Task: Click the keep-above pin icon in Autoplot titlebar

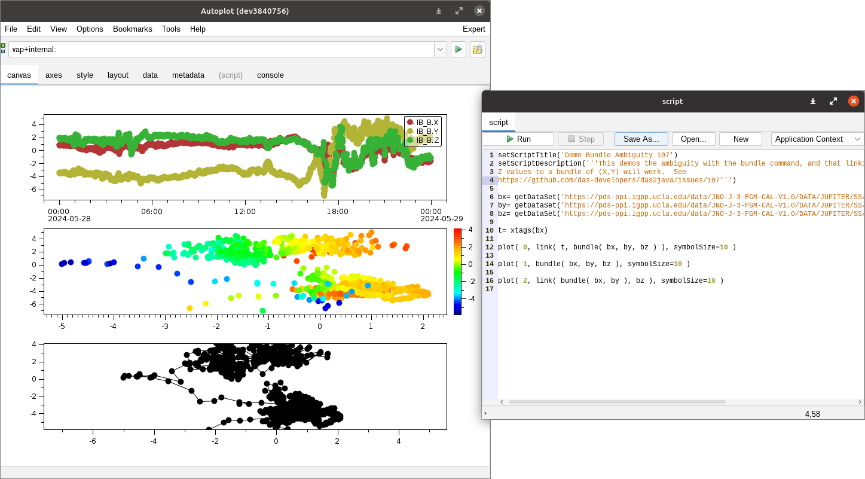Action: click(439, 11)
